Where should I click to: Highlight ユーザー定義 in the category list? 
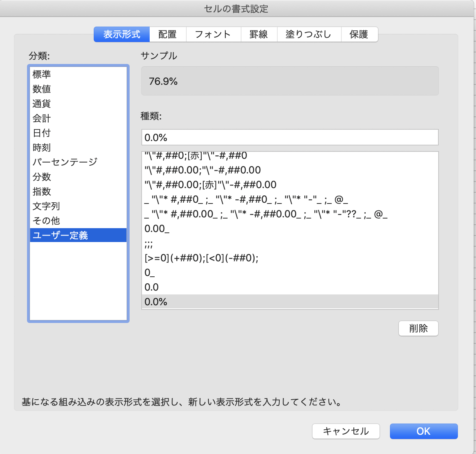tap(61, 235)
